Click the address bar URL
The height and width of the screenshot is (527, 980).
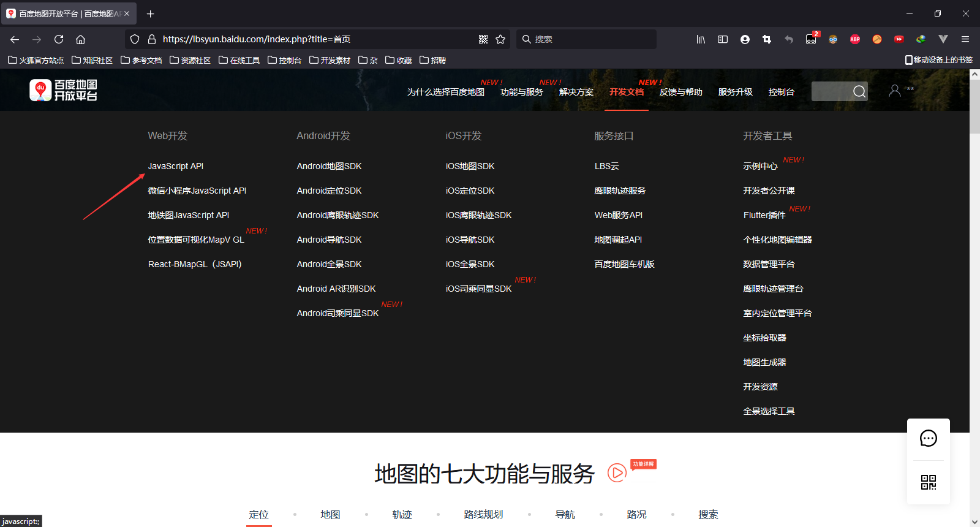tap(257, 39)
